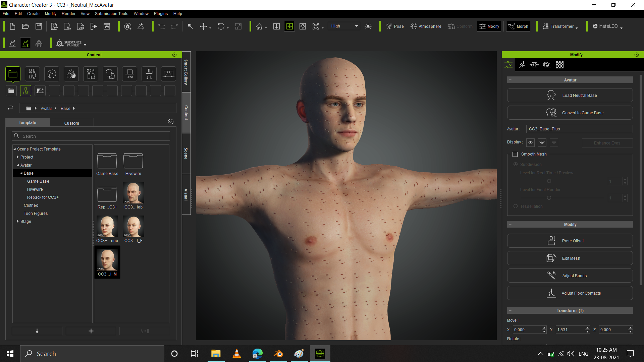The width and height of the screenshot is (644, 362).
Task: Select the Actor content category icon
Action: point(32,74)
